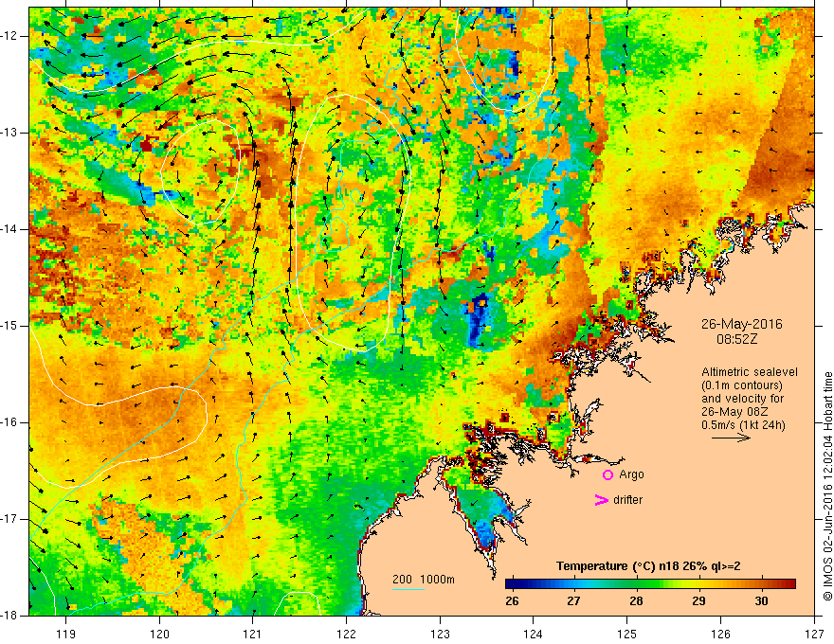Click the Argo legend label
This screenshot has height=644, width=834.
click(x=631, y=474)
